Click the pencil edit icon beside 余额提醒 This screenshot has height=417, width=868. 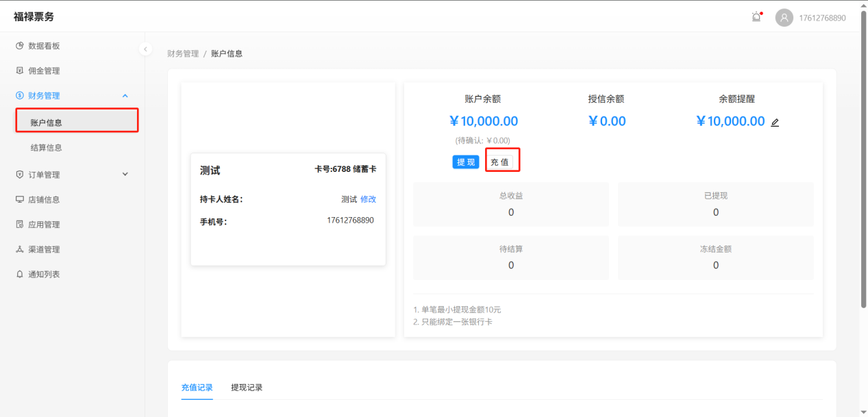click(775, 123)
